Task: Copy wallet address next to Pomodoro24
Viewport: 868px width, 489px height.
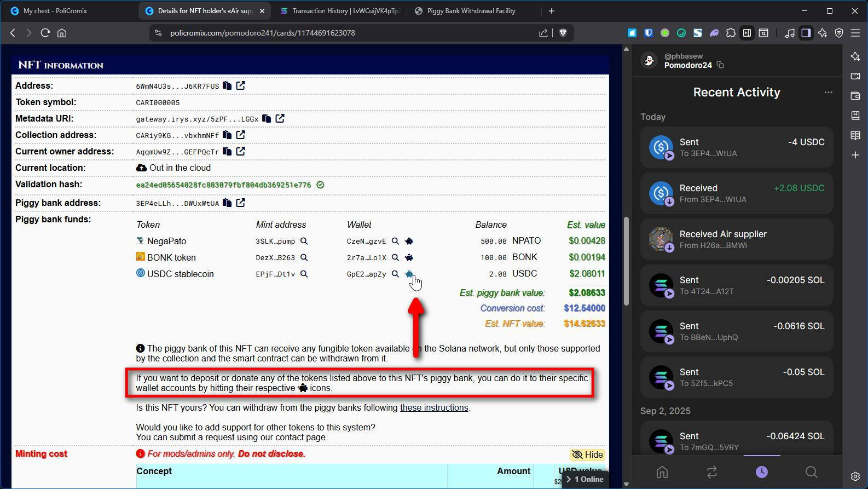Action: 720,65
